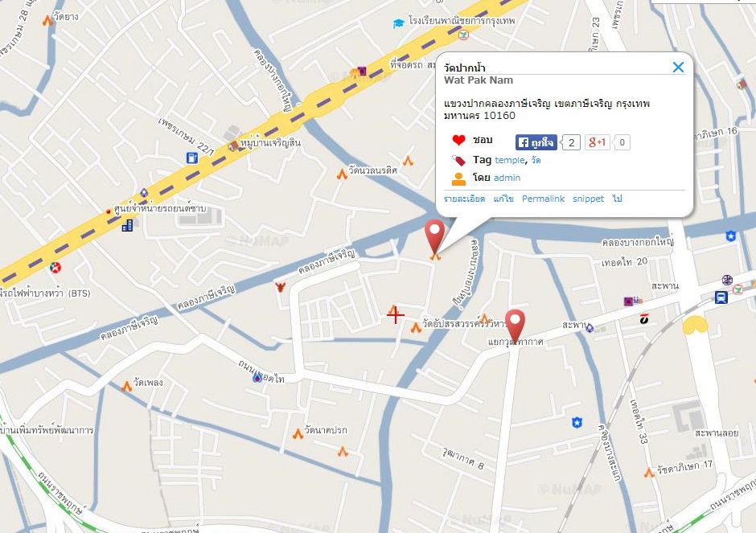
Task: Click the temple icon at วัดนวลนรดิศ
Action: (x=342, y=174)
